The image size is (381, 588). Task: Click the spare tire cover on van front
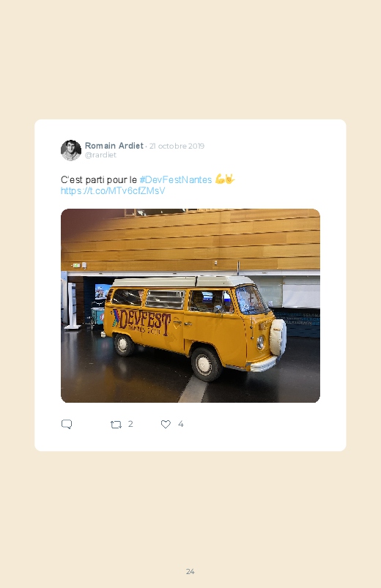(278, 337)
